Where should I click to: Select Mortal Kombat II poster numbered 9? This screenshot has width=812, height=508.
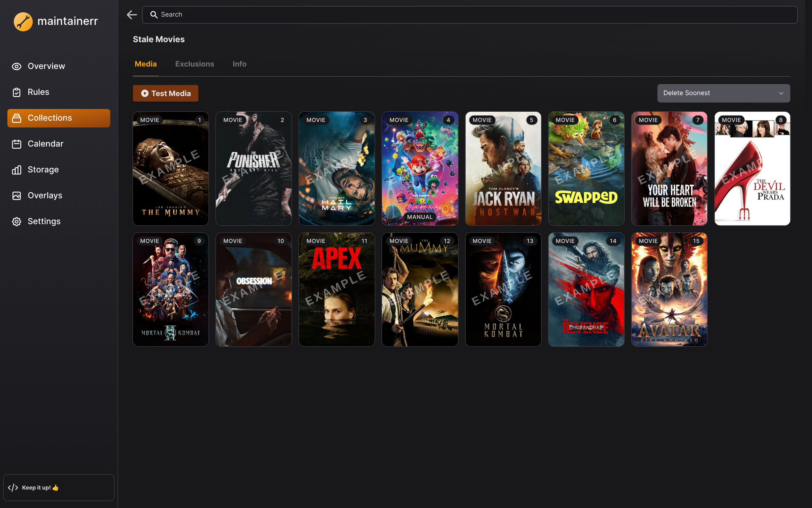[x=170, y=290]
